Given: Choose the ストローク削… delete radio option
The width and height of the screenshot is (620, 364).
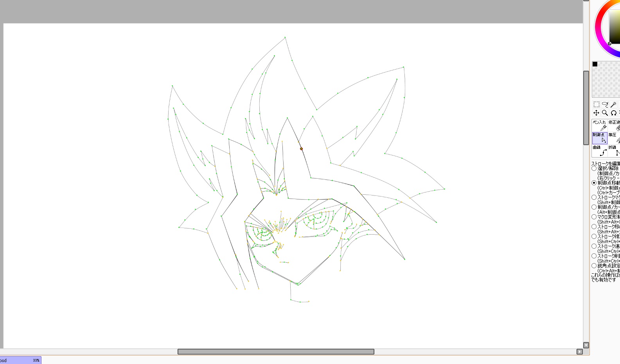Looking at the screenshot, I should pos(594,256).
